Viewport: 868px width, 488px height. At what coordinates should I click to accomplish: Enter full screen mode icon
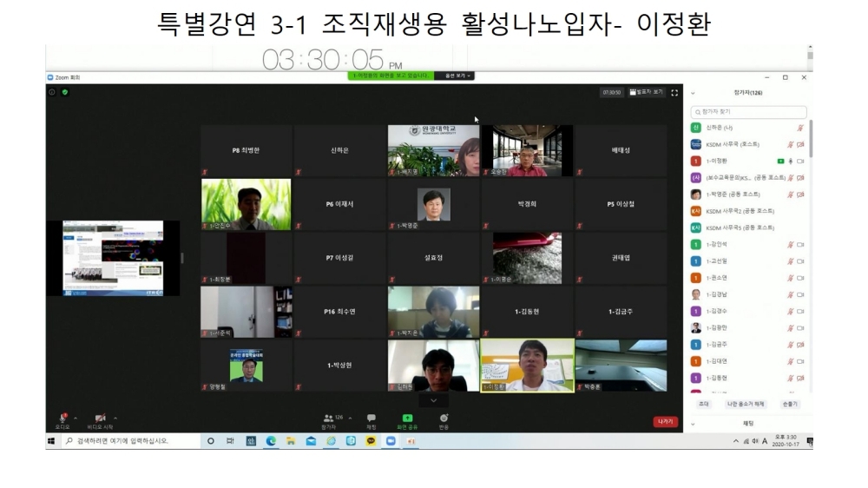(674, 92)
